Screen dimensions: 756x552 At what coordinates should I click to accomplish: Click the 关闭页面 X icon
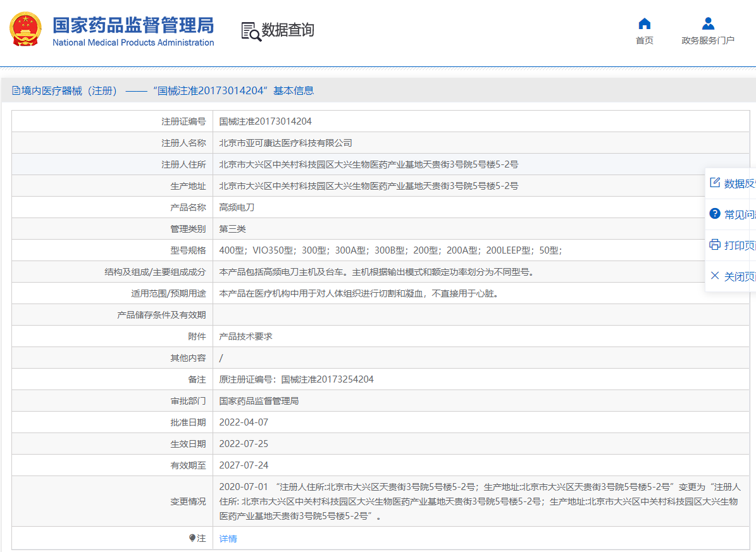point(714,275)
